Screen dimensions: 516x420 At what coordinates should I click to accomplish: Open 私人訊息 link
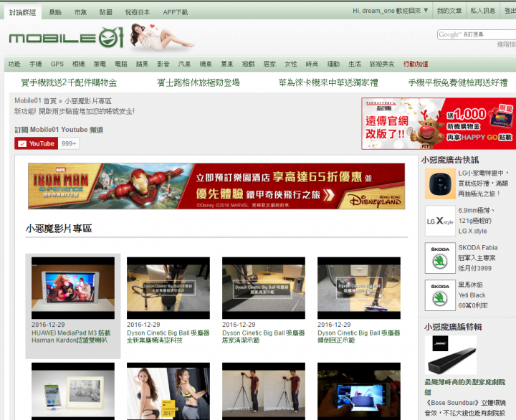pyautogui.click(x=483, y=11)
